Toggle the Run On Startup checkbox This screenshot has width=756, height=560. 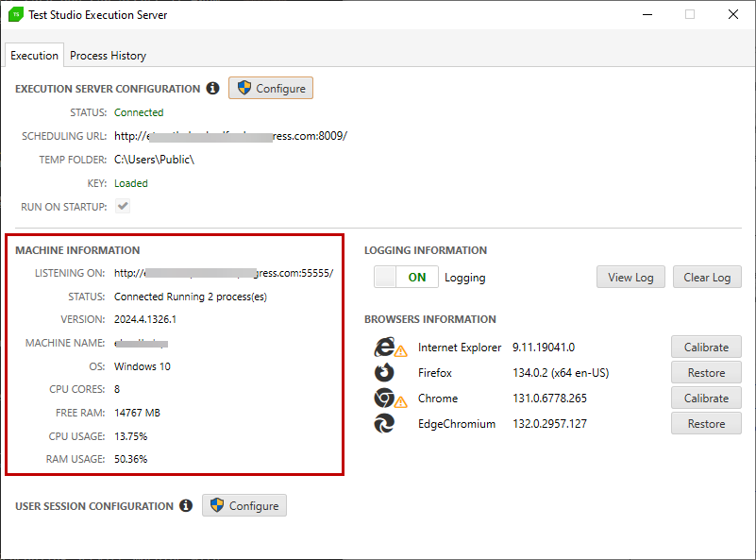[x=123, y=207]
